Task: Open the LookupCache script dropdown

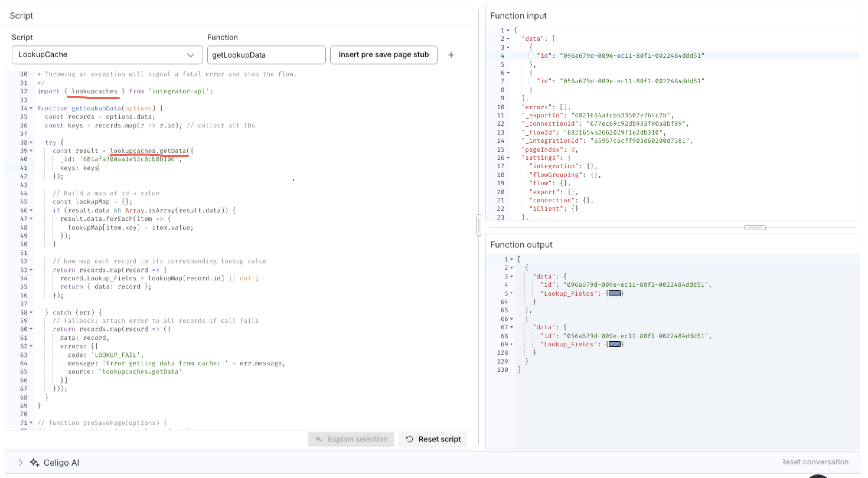Action: (107, 55)
